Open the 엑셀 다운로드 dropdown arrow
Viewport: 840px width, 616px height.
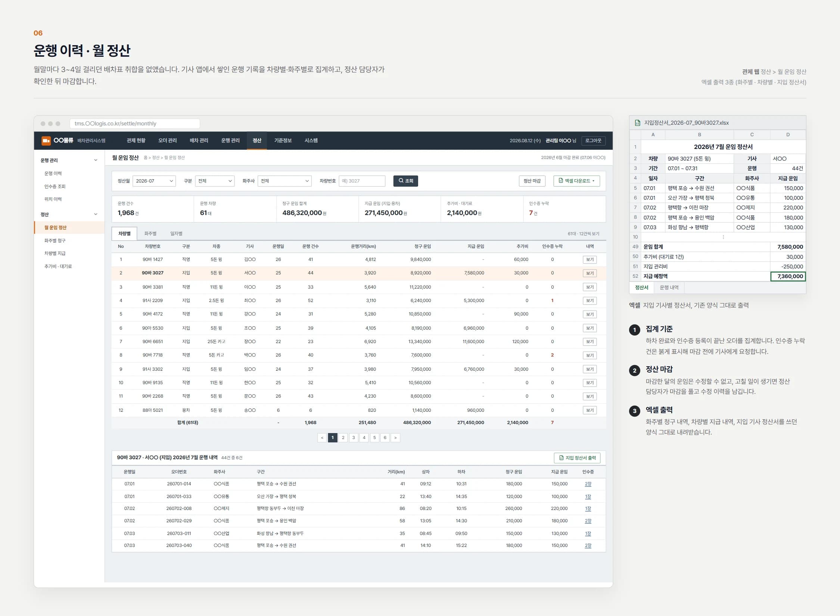tap(594, 181)
